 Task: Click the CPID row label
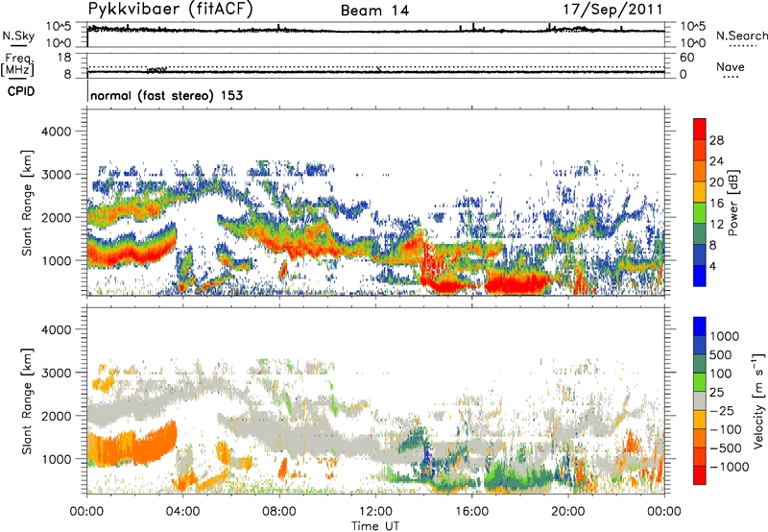pyautogui.click(x=21, y=91)
